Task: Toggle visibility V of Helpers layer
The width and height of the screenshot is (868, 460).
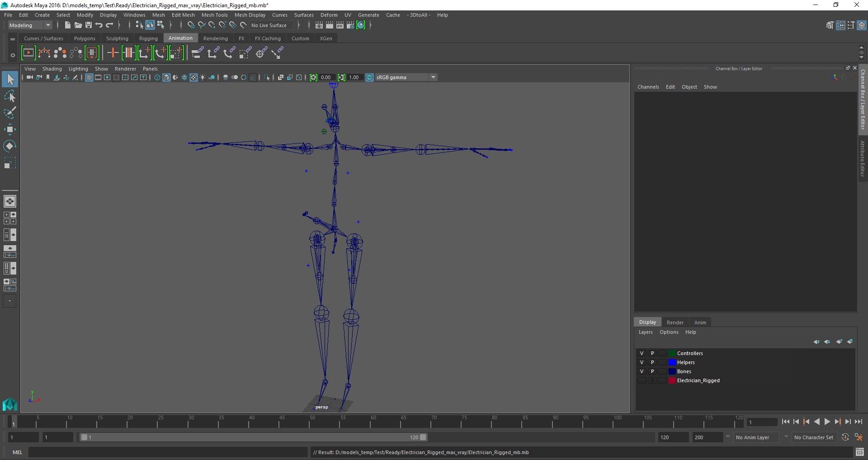Action: pos(642,362)
